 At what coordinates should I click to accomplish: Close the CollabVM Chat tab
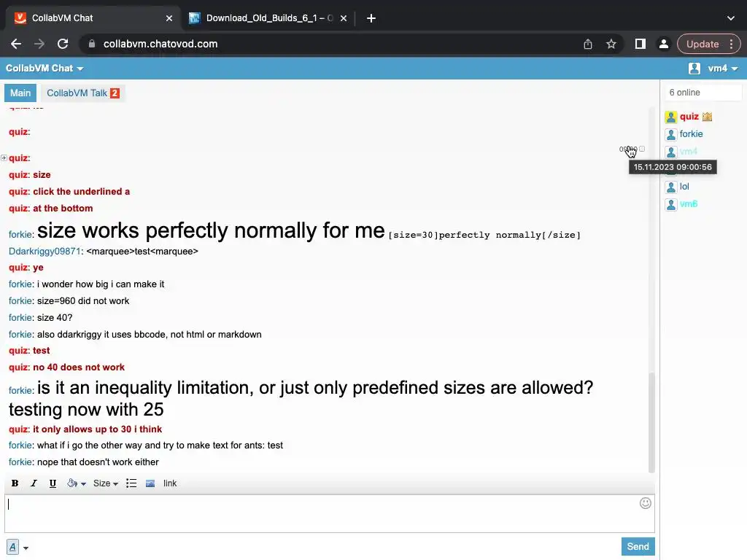169,18
